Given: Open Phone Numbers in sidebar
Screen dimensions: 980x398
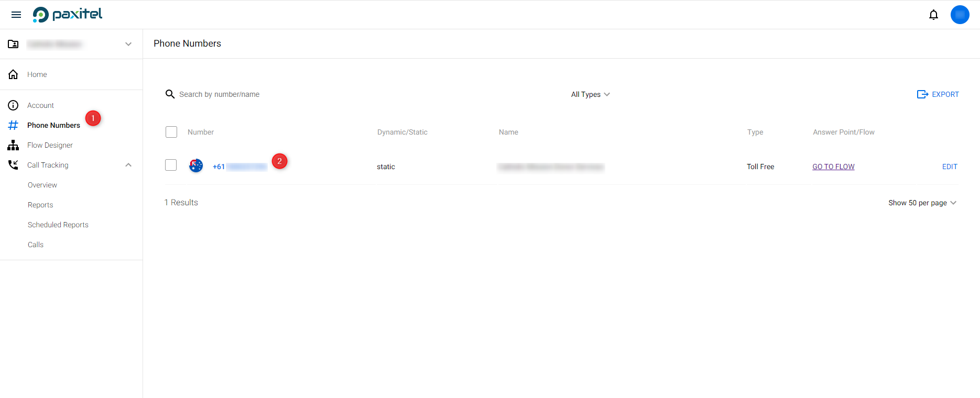Looking at the screenshot, I should point(53,125).
